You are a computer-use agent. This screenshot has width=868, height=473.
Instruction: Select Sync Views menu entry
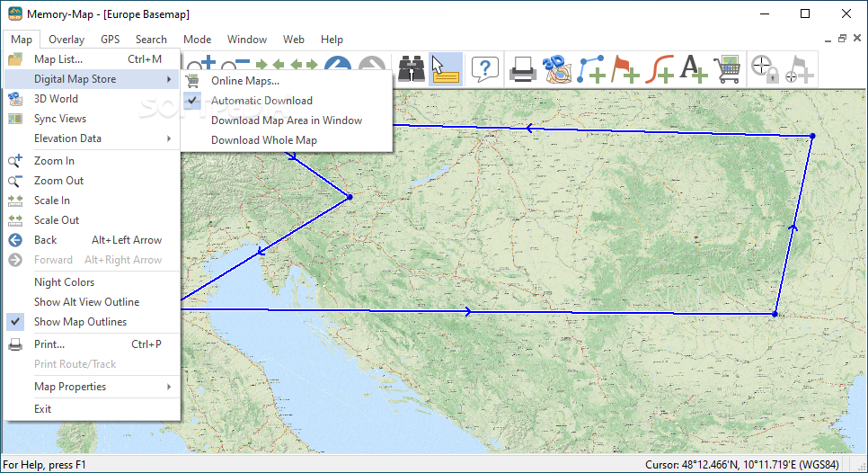[92, 119]
